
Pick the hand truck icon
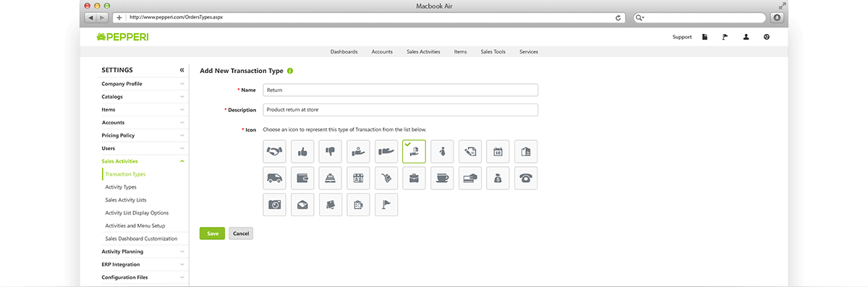click(x=387, y=178)
